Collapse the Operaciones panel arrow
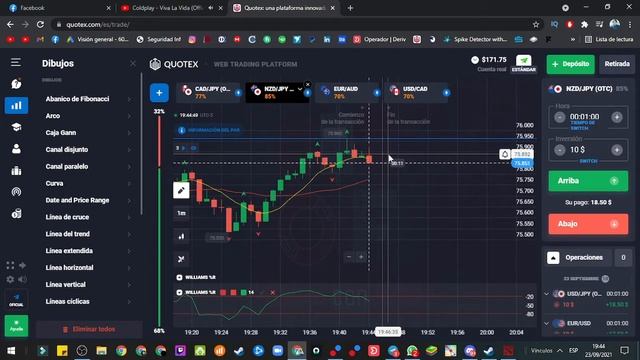Image resolution: width=640 pixels, height=360 pixels. coord(553,258)
